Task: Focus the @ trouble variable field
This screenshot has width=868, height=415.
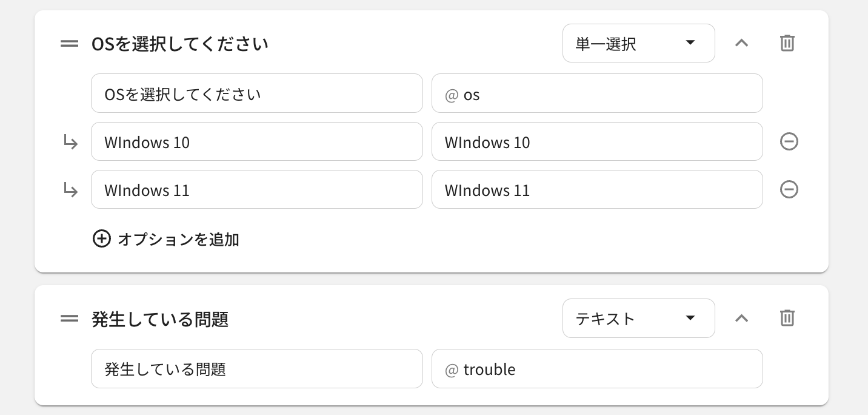Action: [x=597, y=368]
